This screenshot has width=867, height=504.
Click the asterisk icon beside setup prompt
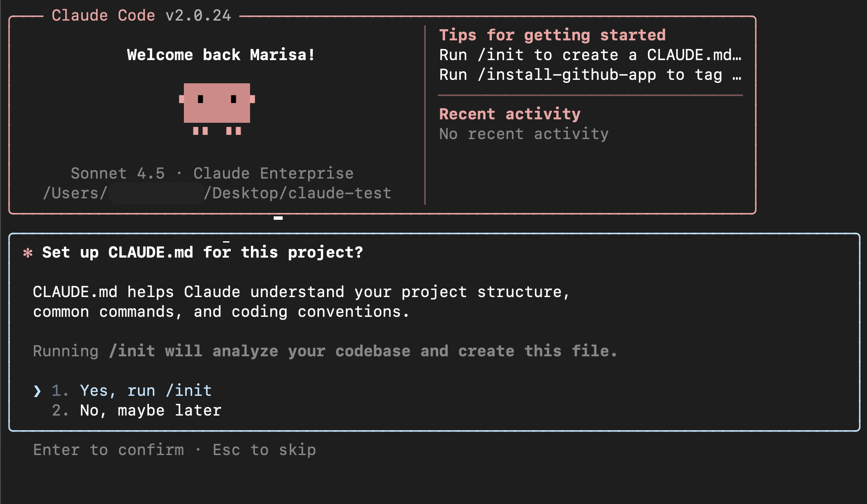pyautogui.click(x=28, y=253)
